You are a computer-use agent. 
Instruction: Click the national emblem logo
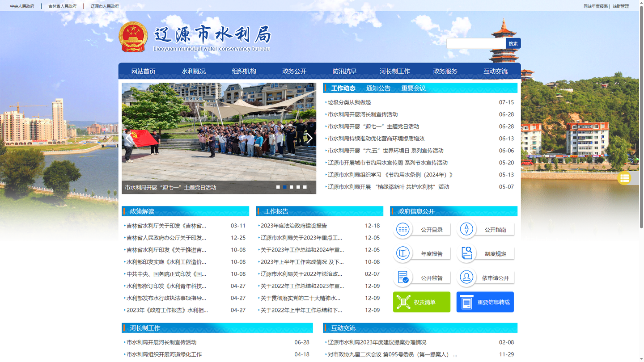(133, 37)
